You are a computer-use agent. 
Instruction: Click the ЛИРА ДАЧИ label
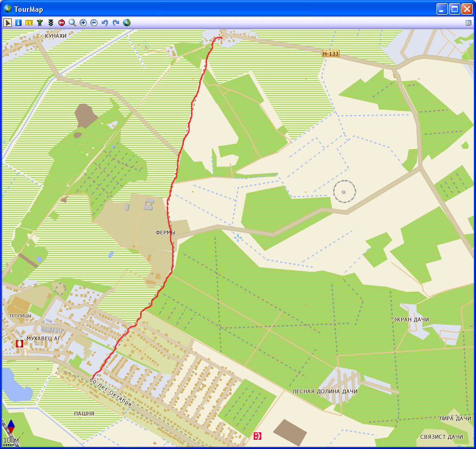pyautogui.click(x=455, y=418)
